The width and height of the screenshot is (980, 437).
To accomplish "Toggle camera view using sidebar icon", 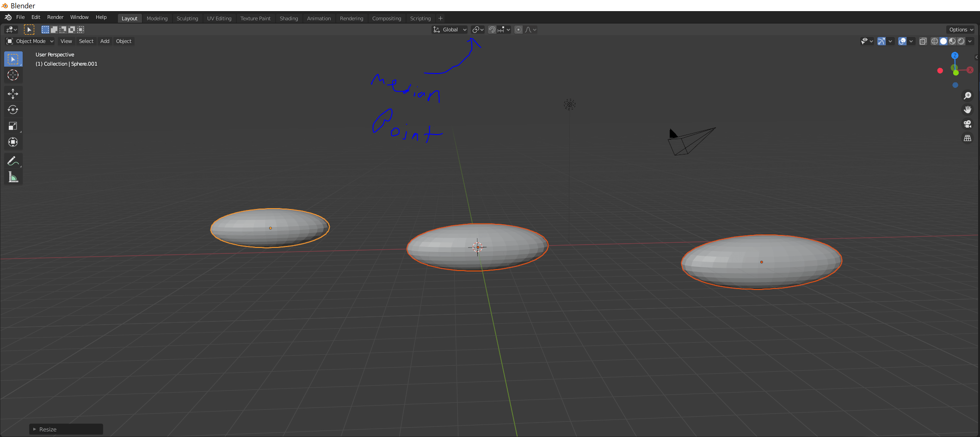I will 968,123.
